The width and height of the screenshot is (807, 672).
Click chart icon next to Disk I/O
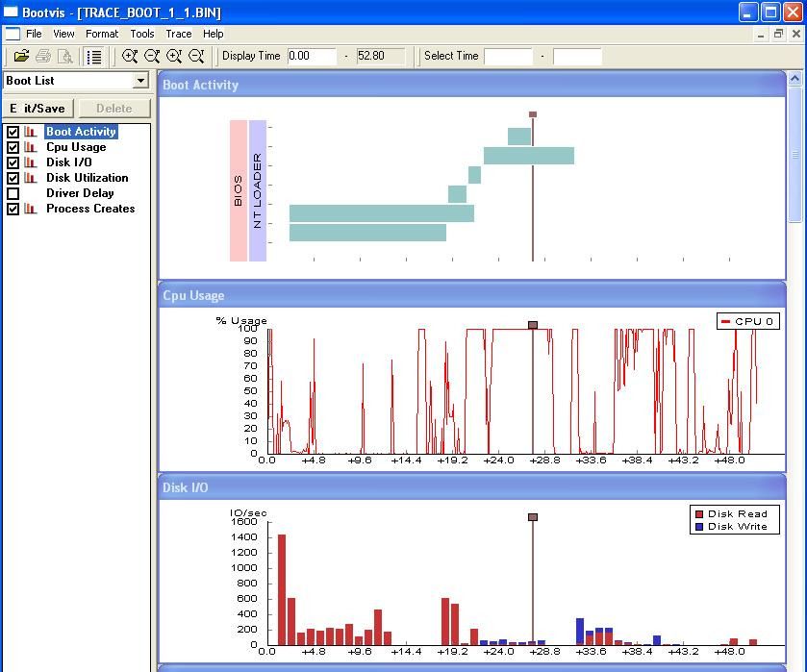click(31, 162)
